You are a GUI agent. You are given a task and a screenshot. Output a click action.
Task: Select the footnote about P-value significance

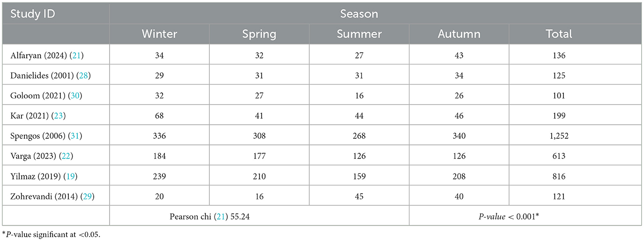click(x=52, y=234)
